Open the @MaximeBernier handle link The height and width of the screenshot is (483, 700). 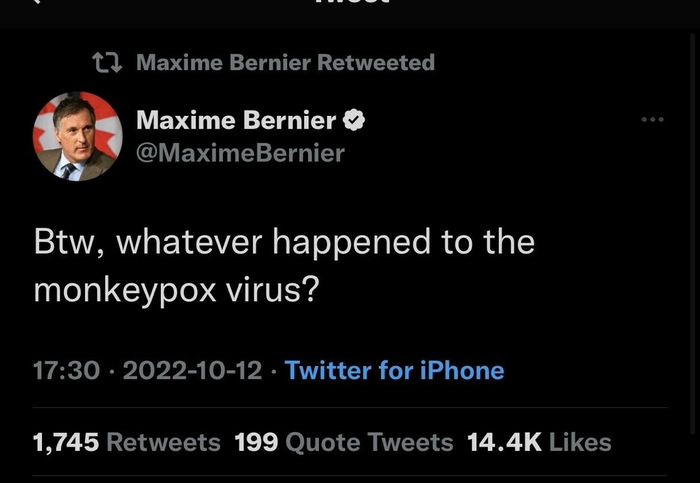240,153
